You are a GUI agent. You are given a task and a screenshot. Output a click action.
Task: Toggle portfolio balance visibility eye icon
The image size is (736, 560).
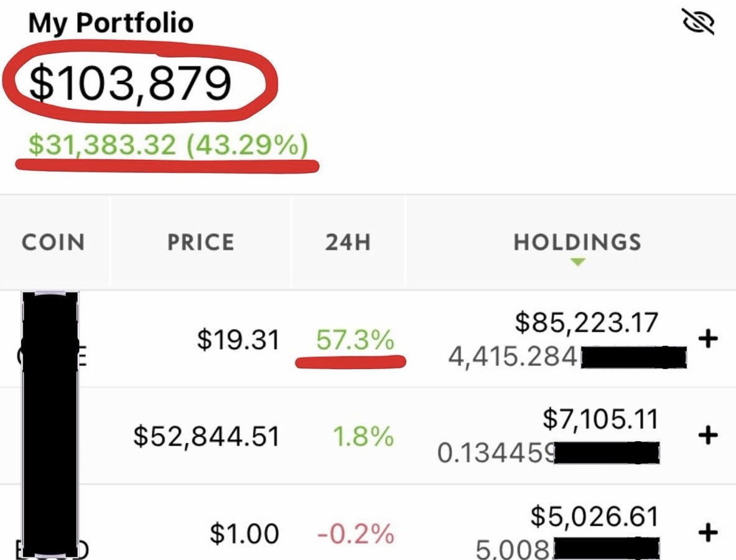point(697,22)
